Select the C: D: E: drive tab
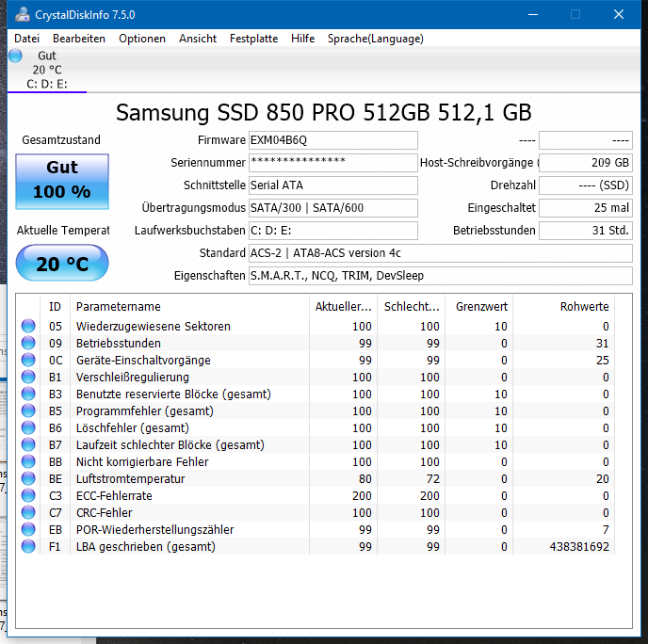Image resolution: width=648 pixels, height=644 pixels. pos(47,70)
